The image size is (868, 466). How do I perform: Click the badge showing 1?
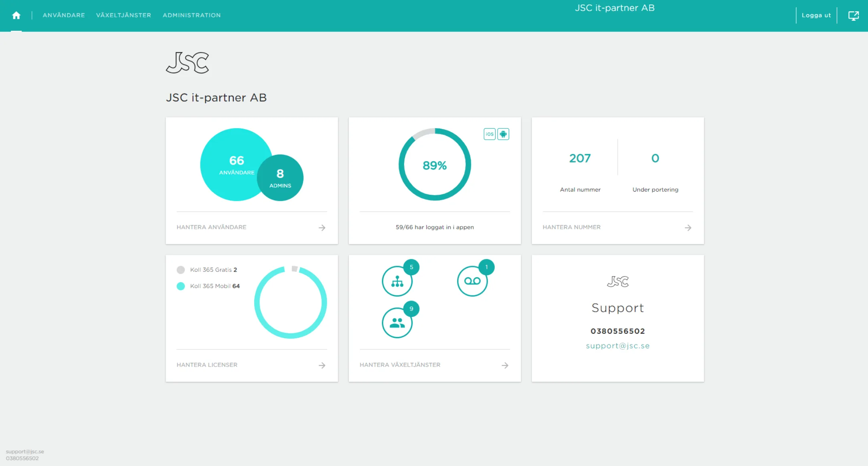(487, 267)
